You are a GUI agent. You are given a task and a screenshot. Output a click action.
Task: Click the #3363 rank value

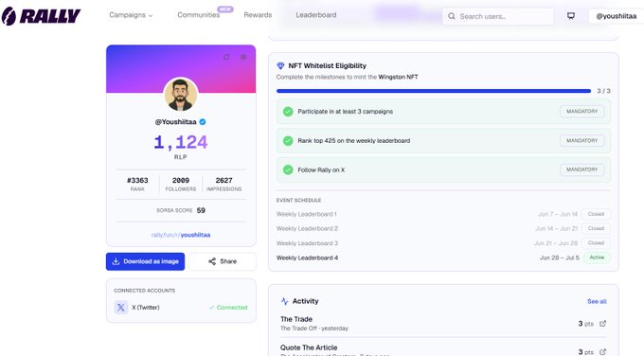pos(137,180)
